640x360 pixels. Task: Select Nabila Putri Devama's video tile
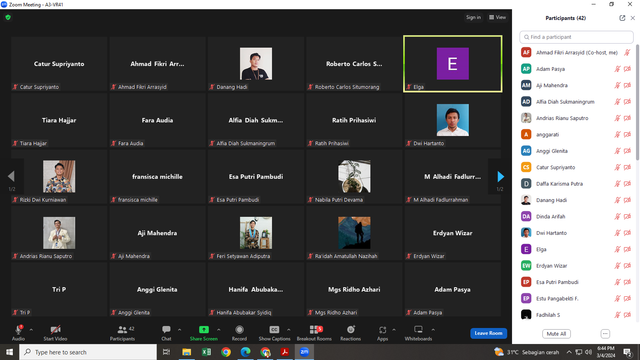(x=354, y=176)
